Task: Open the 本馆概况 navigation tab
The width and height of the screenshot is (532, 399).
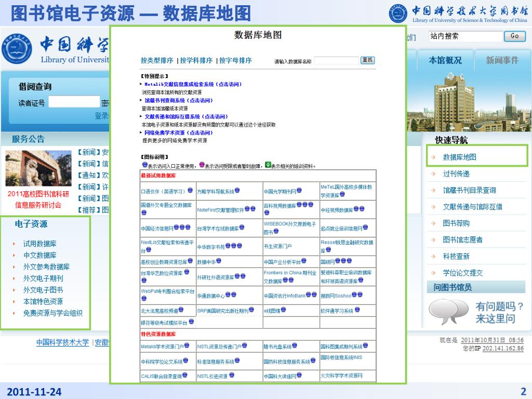Action: pos(445,60)
